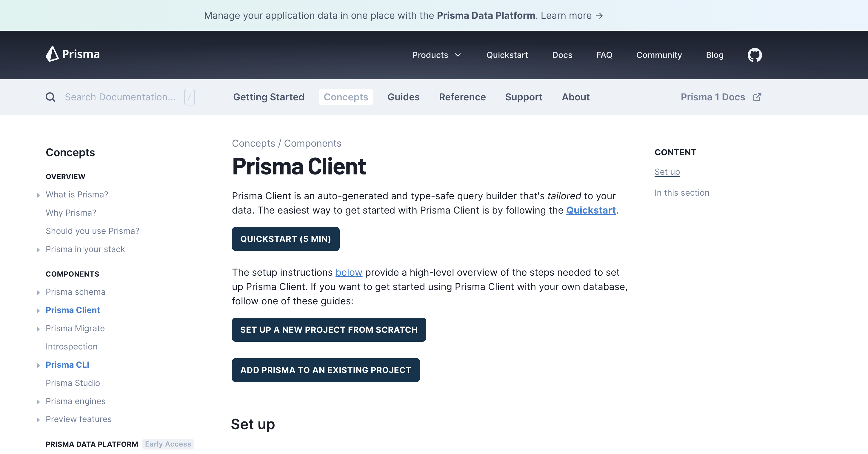Expand the Prisma Client sidebar entry
This screenshot has width=868, height=454.
click(38, 310)
